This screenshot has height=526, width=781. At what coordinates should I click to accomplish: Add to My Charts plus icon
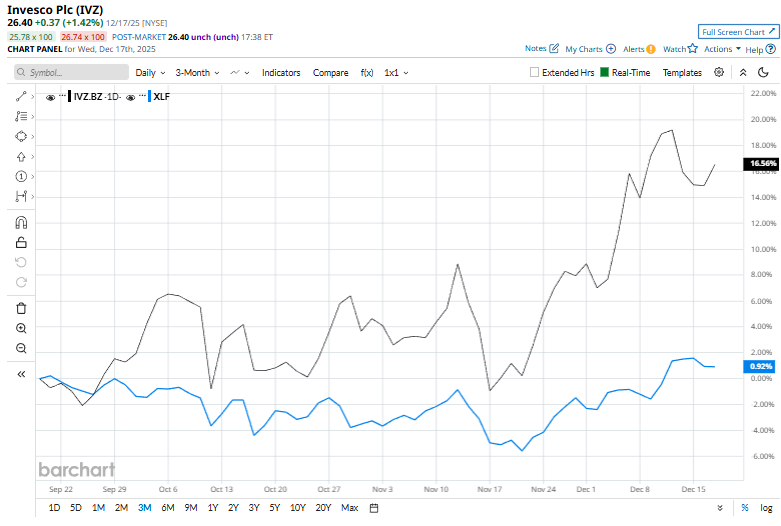coord(611,49)
